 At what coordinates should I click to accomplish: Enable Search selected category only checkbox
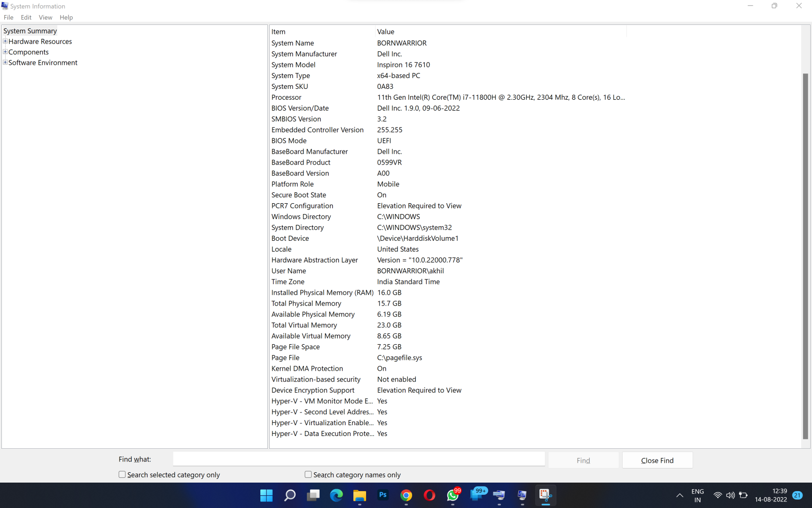tap(122, 475)
